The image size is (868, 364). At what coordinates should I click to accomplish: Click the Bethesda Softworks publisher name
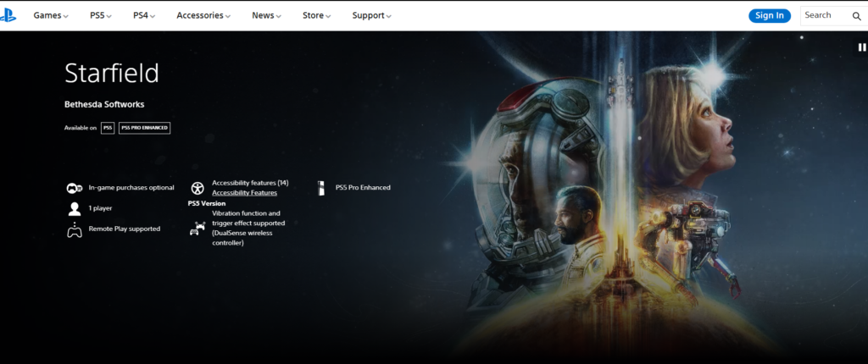coord(104,104)
